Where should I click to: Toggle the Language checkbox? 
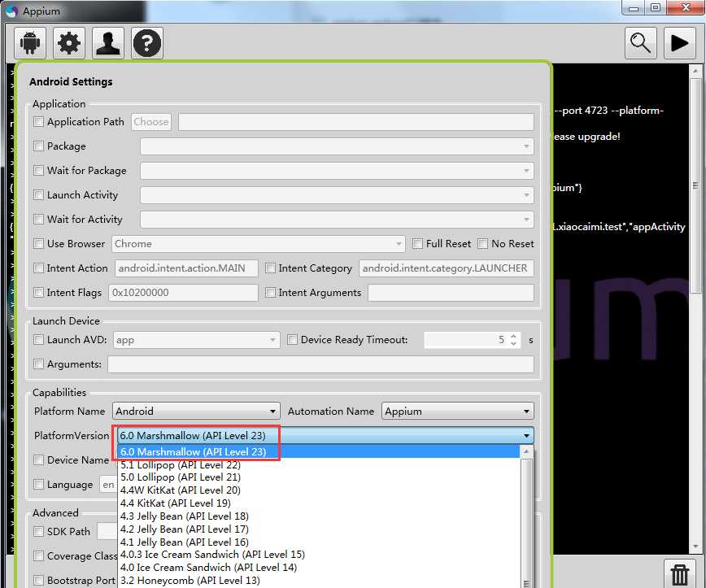click(39, 484)
